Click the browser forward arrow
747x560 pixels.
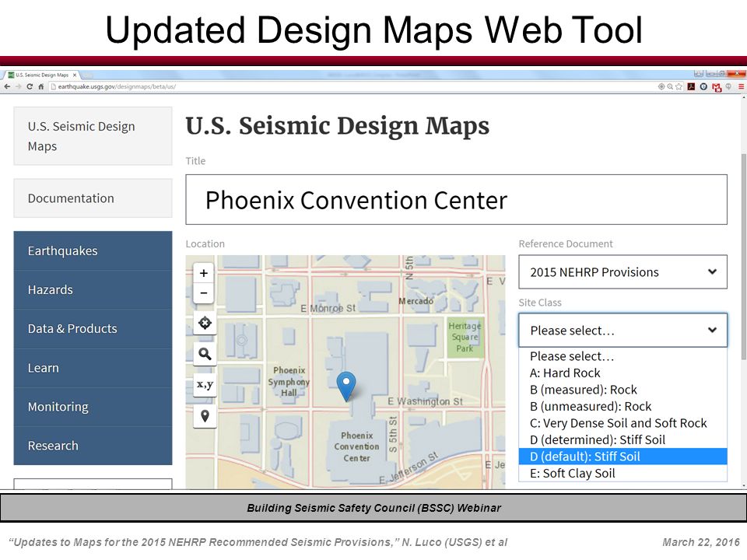18,86
